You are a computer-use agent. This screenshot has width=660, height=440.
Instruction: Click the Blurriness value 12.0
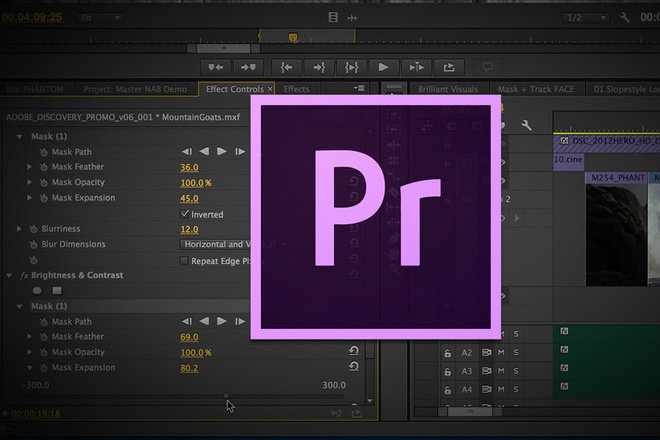coord(189,229)
